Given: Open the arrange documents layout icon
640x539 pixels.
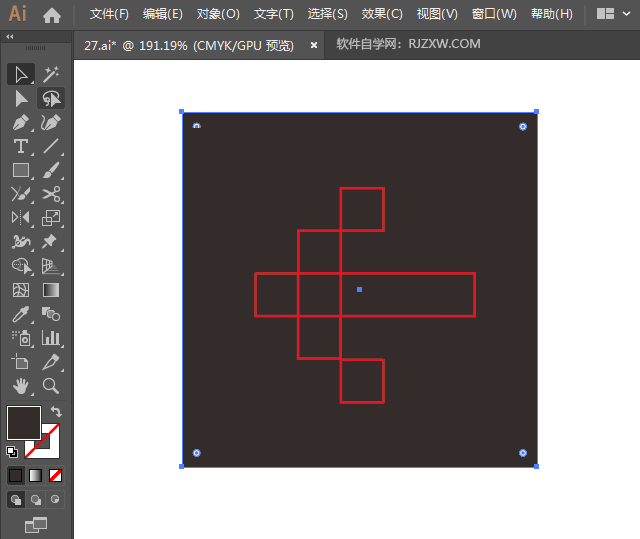Looking at the screenshot, I should coord(605,14).
